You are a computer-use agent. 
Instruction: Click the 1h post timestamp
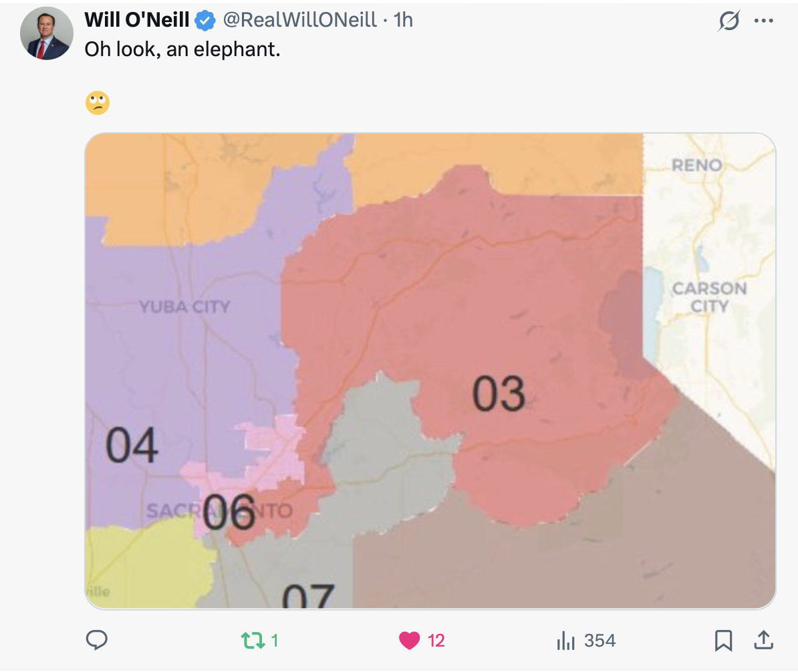click(404, 21)
